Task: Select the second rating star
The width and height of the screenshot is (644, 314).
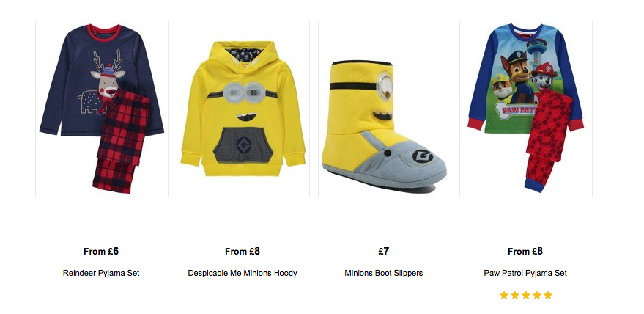Action: (515, 295)
